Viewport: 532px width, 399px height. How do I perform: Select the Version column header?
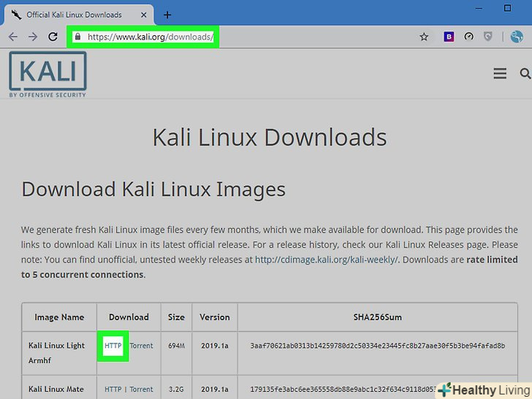[x=215, y=317]
